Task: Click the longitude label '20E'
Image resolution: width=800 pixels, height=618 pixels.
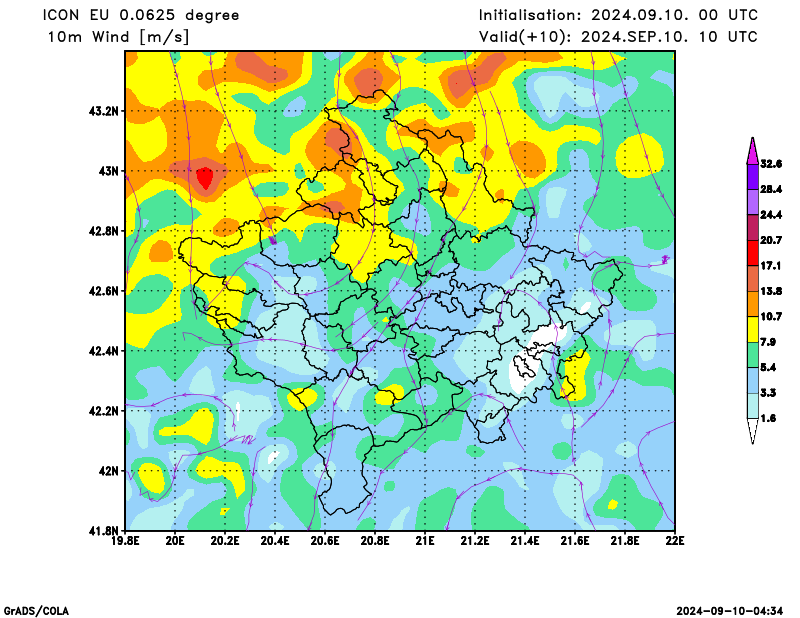Action: [x=175, y=540]
